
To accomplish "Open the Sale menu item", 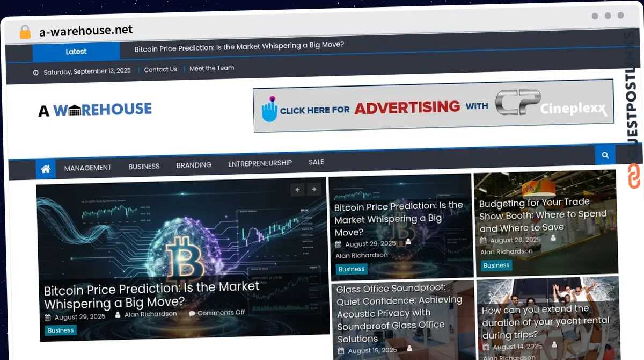I will 316,162.
